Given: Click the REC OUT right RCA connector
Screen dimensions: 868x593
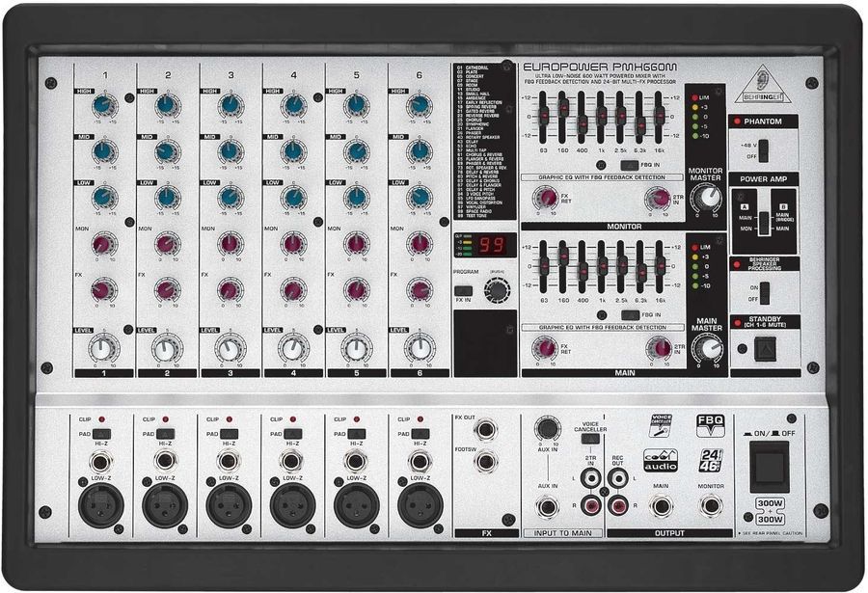Looking at the screenshot, I should [616, 504].
